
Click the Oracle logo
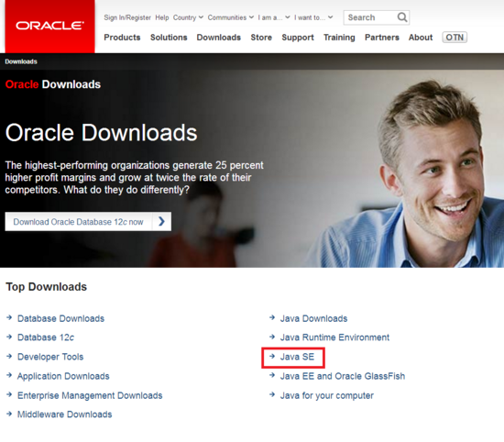pyautogui.click(x=49, y=26)
